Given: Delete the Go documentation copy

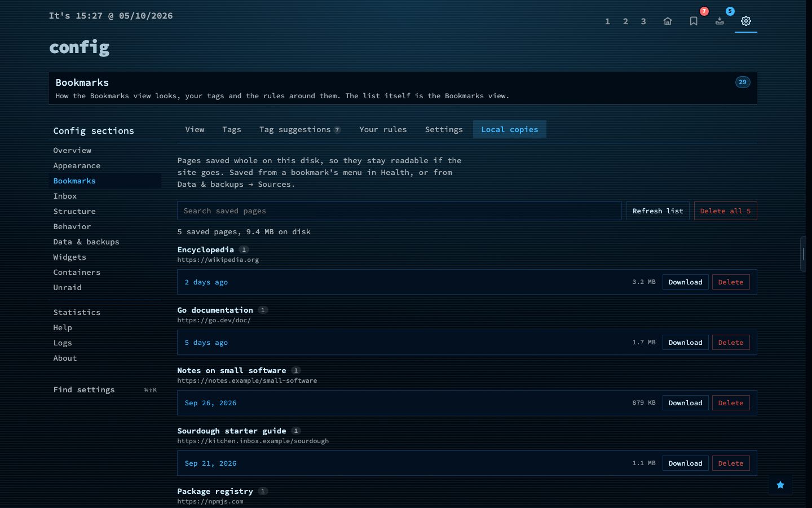Looking at the screenshot, I should tap(731, 342).
